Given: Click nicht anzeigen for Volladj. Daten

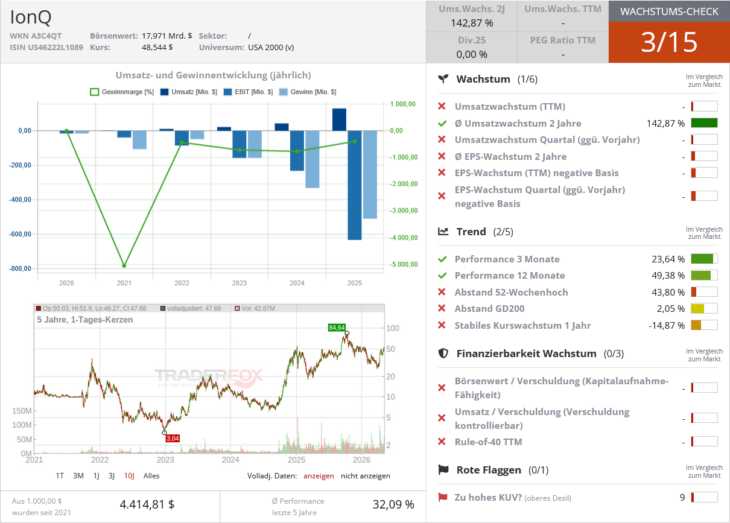Looking at the screenshot, I should (365, 475).
